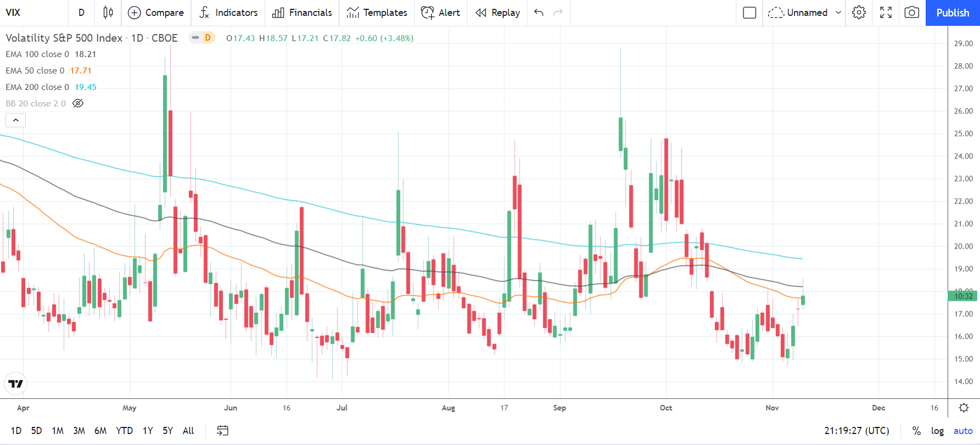The width and height of the screenshot is (980, 445).
Task: Set date range to 1Y
Action: 148,431
